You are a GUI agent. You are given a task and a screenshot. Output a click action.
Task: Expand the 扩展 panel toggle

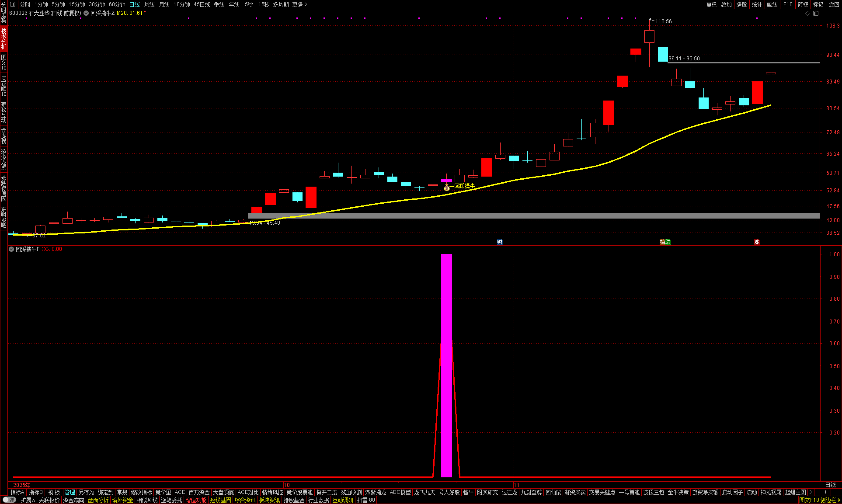pyautogui.click(x=28, y=500)
